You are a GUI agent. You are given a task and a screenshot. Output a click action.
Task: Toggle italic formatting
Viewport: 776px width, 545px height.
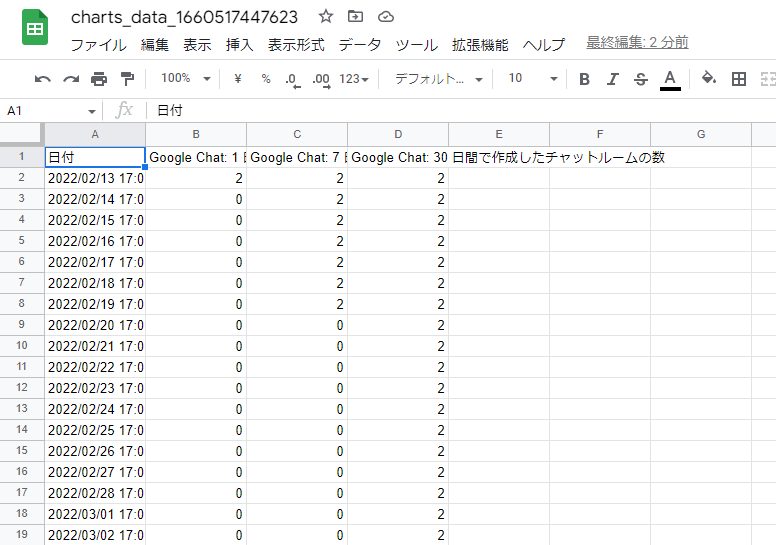click(x=613, y=79)
